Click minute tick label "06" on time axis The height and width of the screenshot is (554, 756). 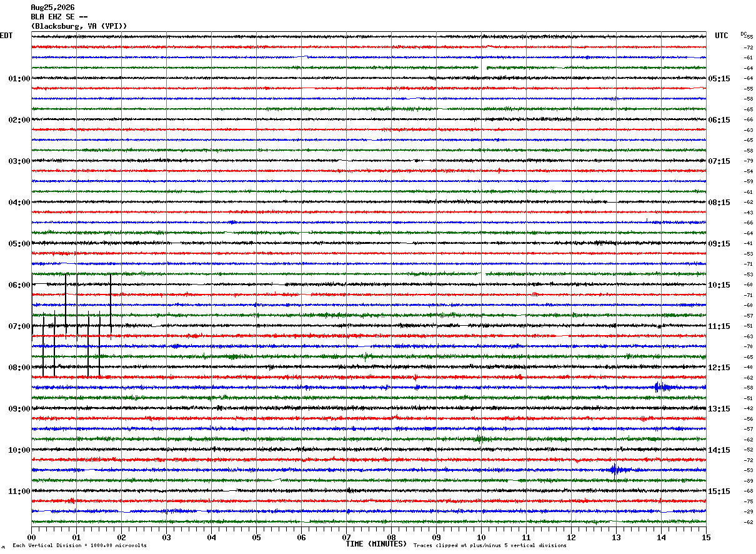(301, 537)
